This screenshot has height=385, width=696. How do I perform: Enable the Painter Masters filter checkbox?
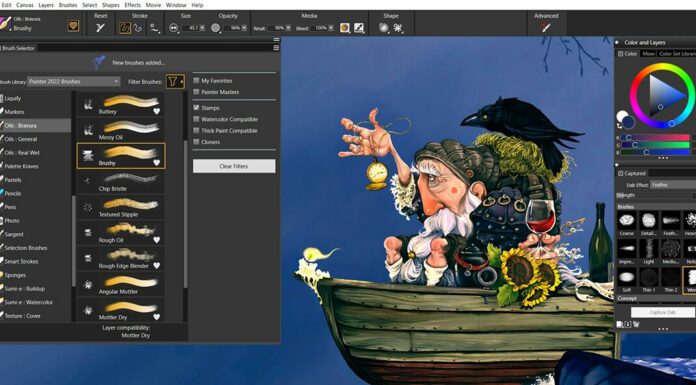tap(196, 92)
